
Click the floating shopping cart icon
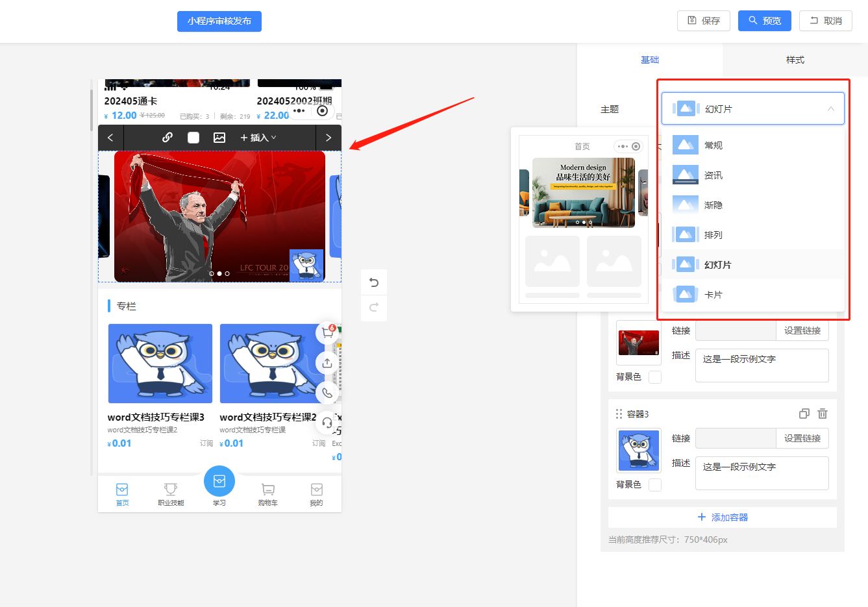[327, 333]
